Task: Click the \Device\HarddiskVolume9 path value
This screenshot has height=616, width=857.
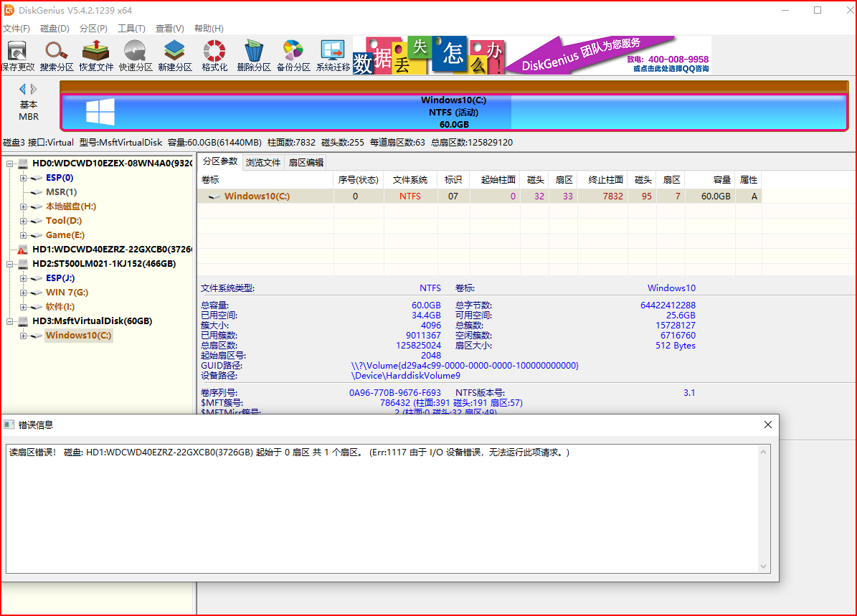Action: [x=405, y=376]
